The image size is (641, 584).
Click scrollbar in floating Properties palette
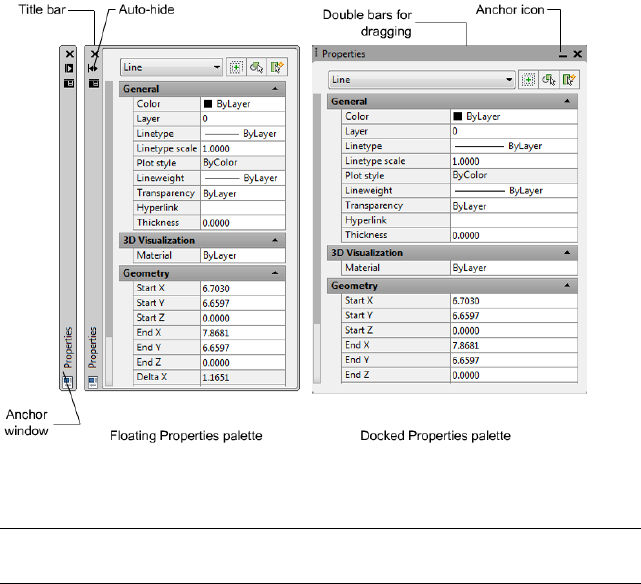pyautogui.click(x=109, y=233)
